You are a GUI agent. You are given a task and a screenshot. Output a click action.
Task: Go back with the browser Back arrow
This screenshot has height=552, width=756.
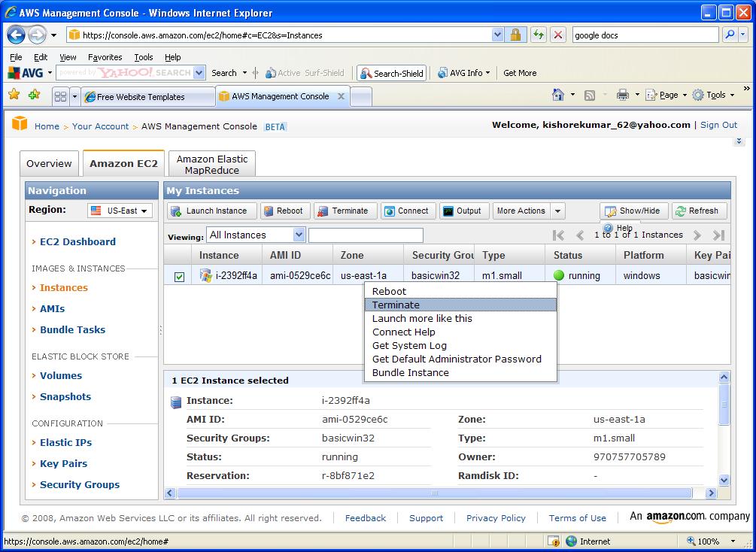point(16,35)
